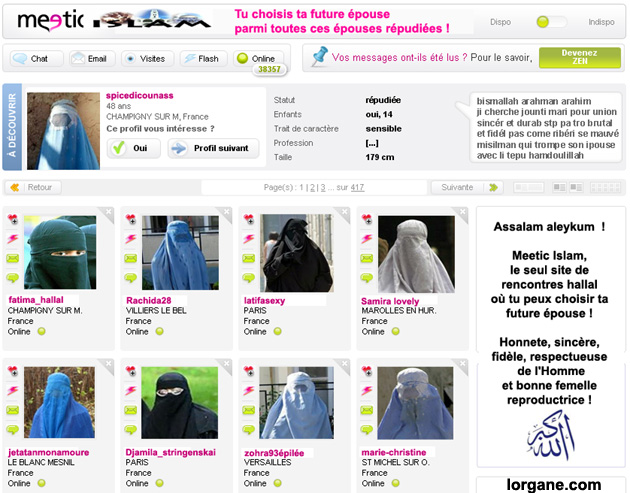Open the Chat icon in the toolbar

coord(33,59)
